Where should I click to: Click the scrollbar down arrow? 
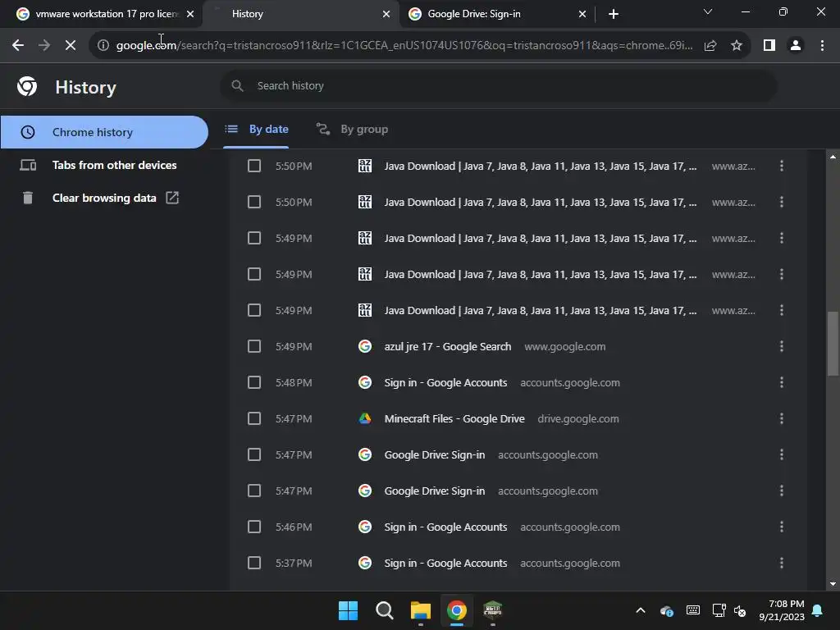833,584
